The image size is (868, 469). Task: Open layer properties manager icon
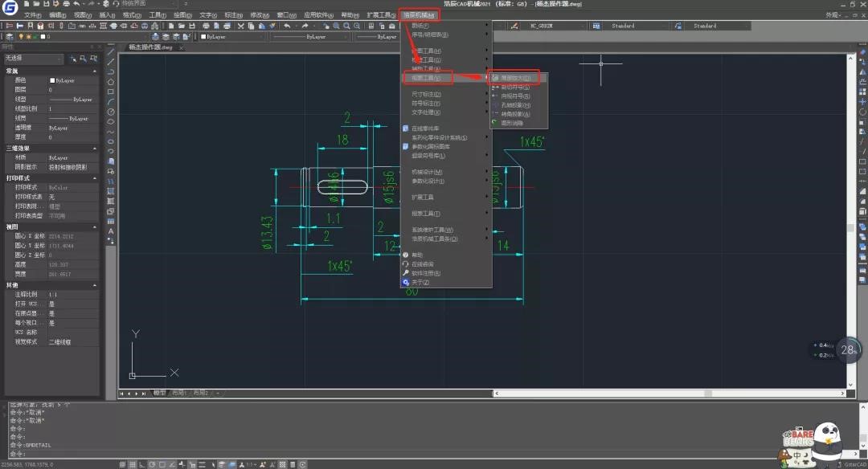coord(10,36)
